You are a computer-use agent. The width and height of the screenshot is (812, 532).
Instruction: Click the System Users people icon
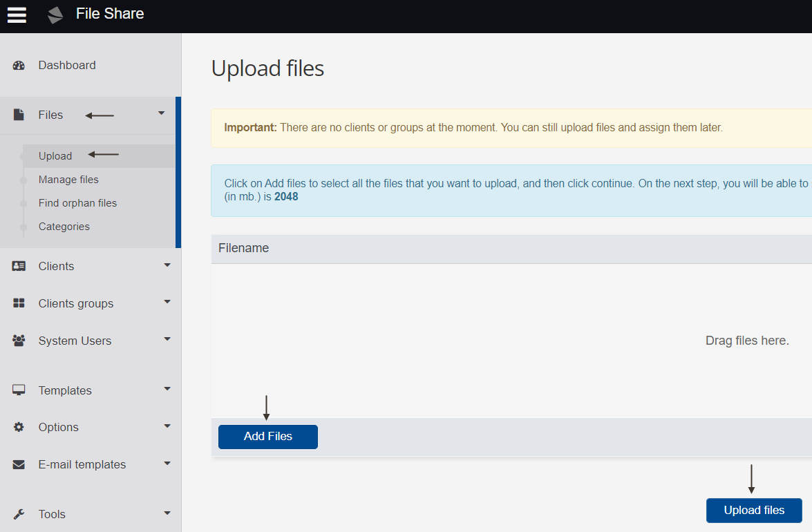point(19,341)
